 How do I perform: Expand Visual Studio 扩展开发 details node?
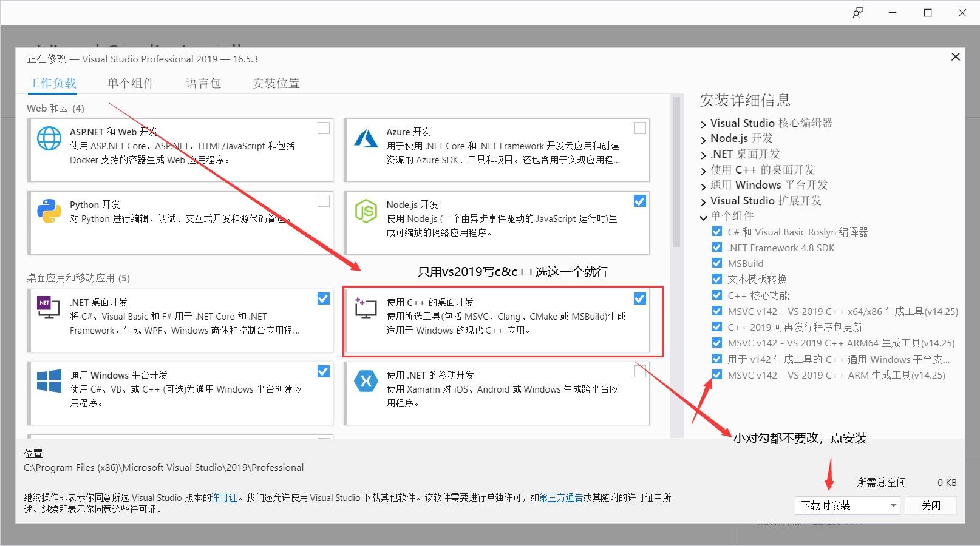[x=703, y=202]
